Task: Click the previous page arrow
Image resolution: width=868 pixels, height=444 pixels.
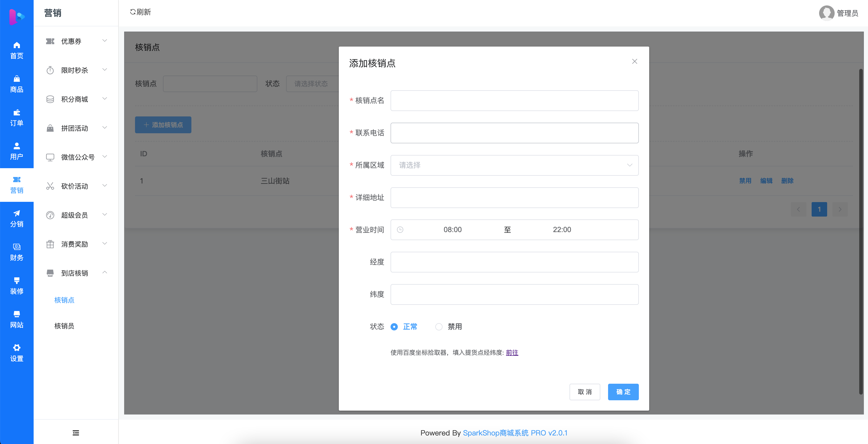Action: pos(798,209)
